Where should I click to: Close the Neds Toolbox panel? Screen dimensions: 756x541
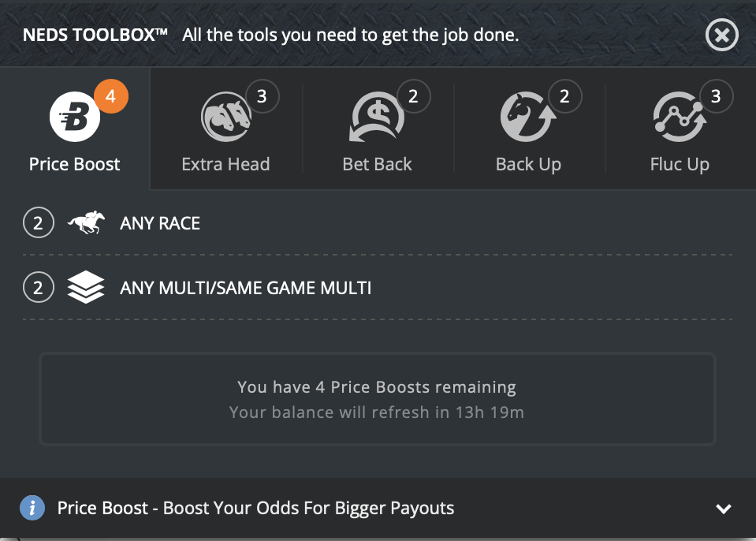722,35
